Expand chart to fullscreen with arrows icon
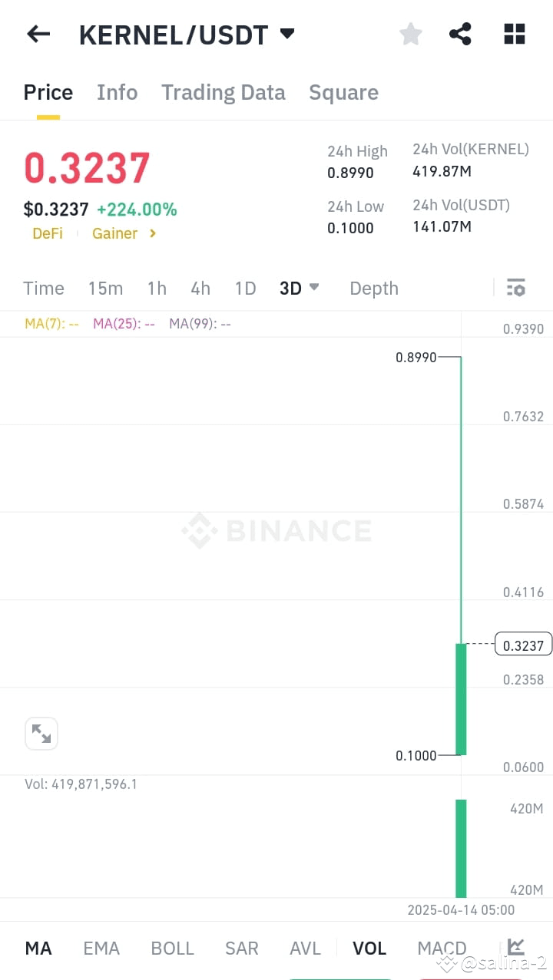Viewport: 553px width, 980px height. click(41, 734)
